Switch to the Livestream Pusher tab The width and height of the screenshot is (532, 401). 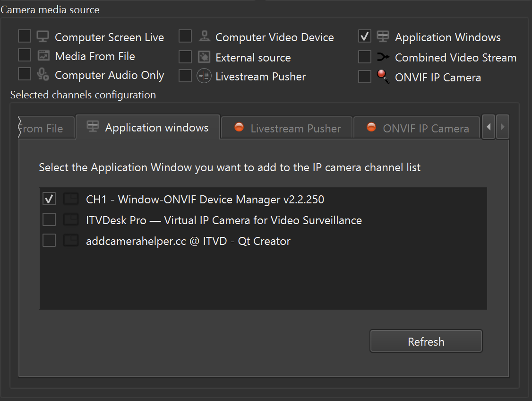coord(287,128)
